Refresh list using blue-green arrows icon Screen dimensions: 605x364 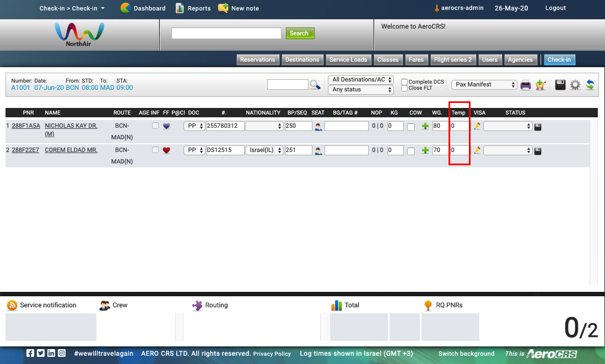tap(590, 85)
